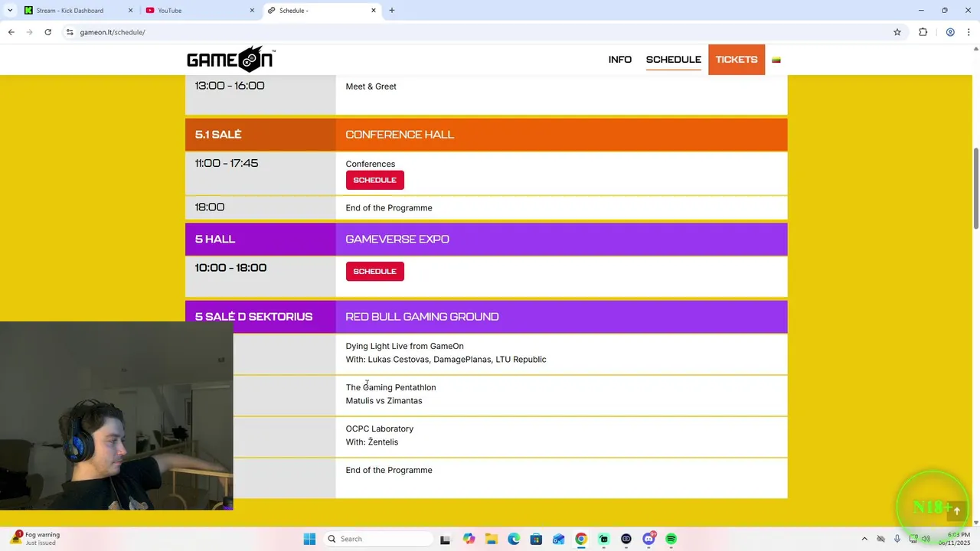This screenshot has height=551, width=980.
Task: Open Microsoft Store from the taskbar
Action: pos(536,539)
